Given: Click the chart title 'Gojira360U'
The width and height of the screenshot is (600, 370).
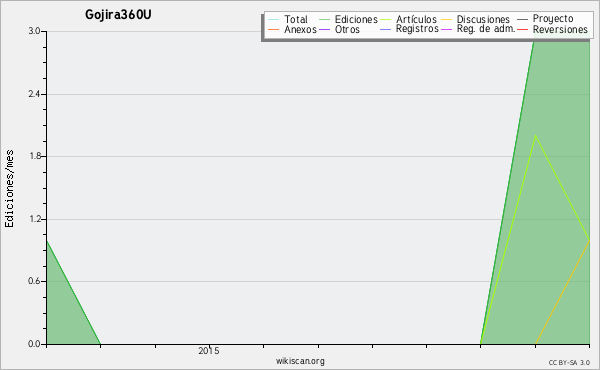Looking at the screenshot, I should point(118,15).
